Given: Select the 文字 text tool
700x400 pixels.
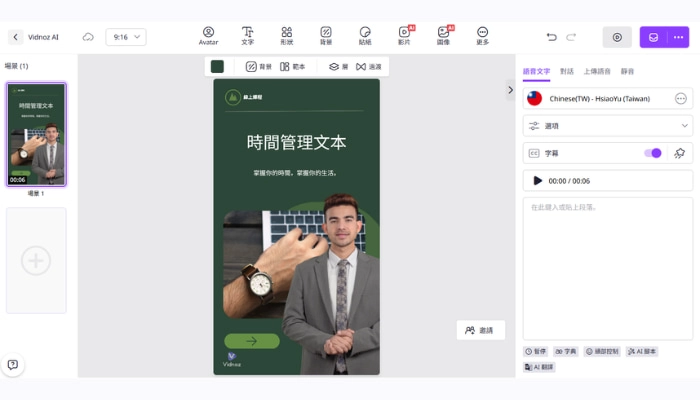Looking at the screenshot, I should tap(247, 36).
